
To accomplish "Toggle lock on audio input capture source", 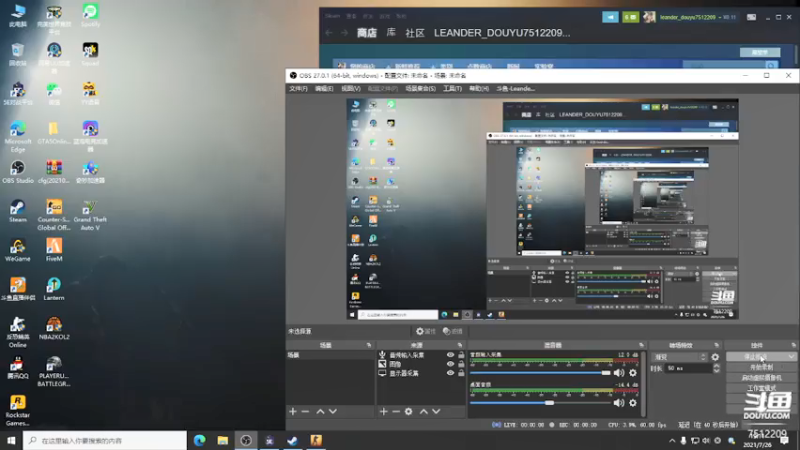I will point(461,355).
